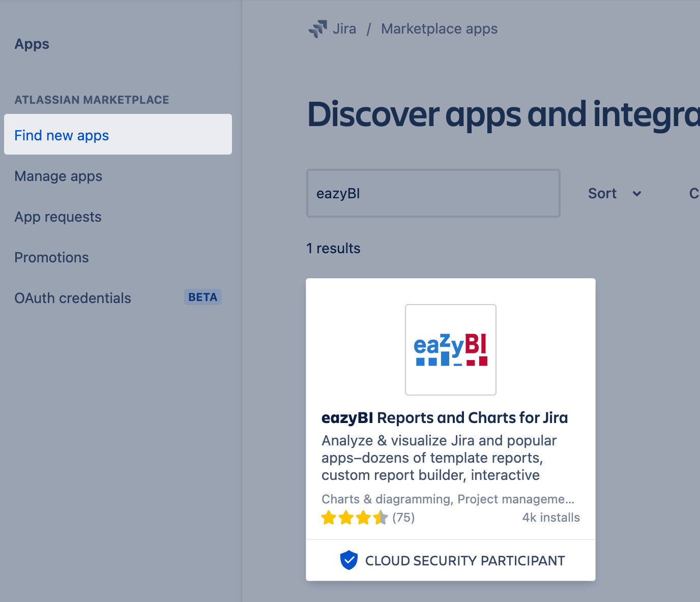This screenshot has width=700, height=602.
Task: Click the Charts & diagramming category text
Action: [x=386, y=499]
